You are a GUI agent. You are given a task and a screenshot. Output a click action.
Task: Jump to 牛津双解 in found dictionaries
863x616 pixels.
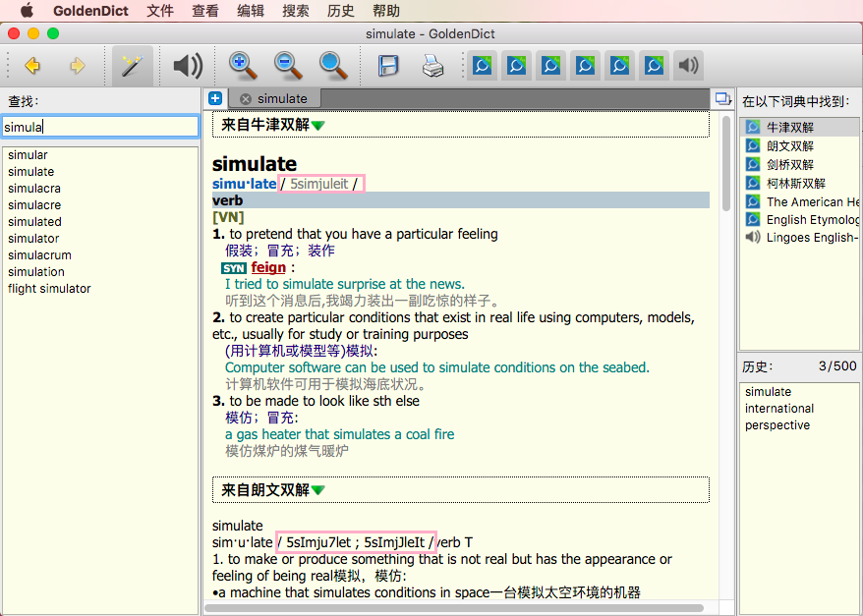pyautogui.click(x=790, y=128)
